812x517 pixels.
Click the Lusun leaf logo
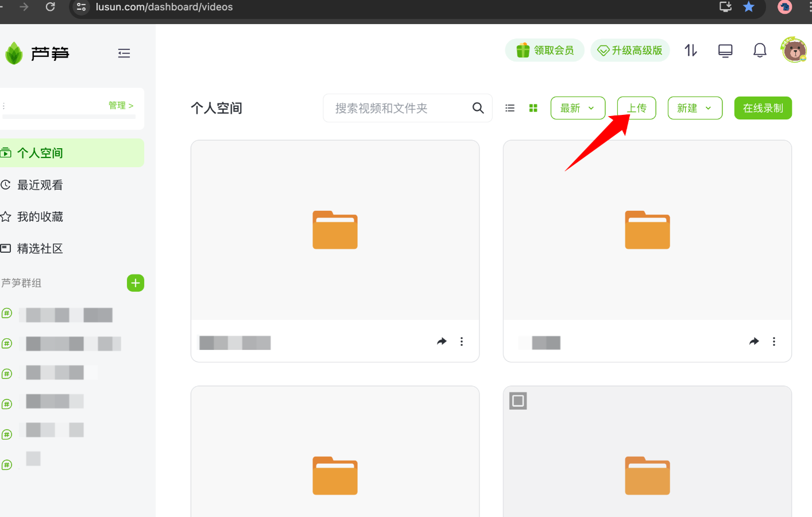click(x=14, y=53)
